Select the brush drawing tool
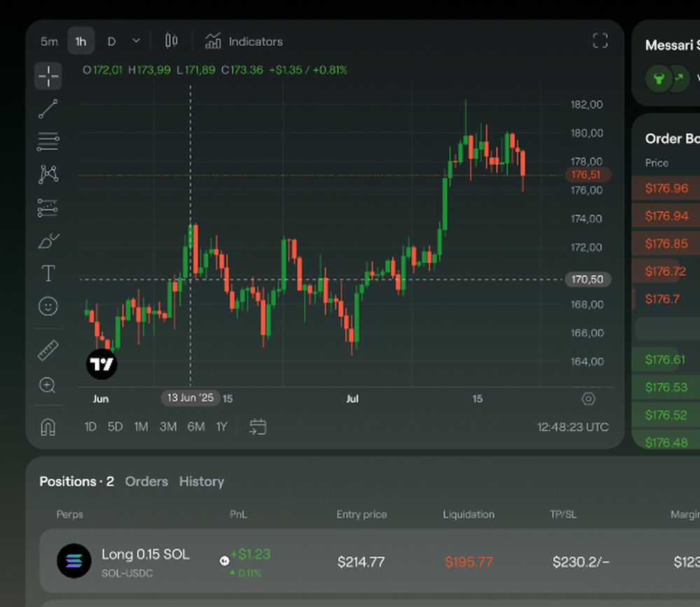This screenshot has width=700, height=607. click(x=49, y=241)
